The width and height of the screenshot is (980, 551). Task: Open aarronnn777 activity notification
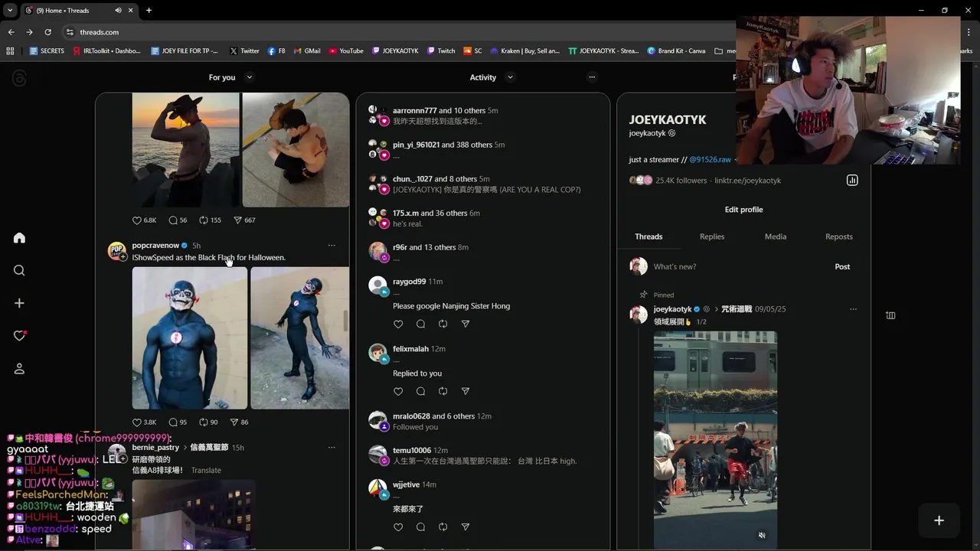[482, 116]
